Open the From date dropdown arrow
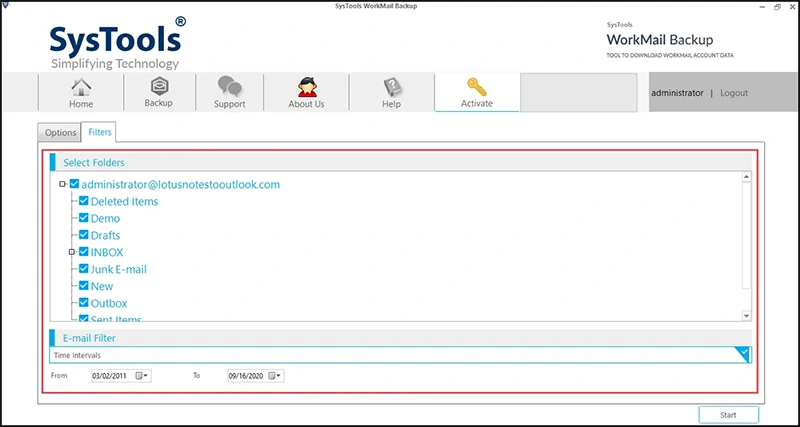 click(x=146, y=376)
